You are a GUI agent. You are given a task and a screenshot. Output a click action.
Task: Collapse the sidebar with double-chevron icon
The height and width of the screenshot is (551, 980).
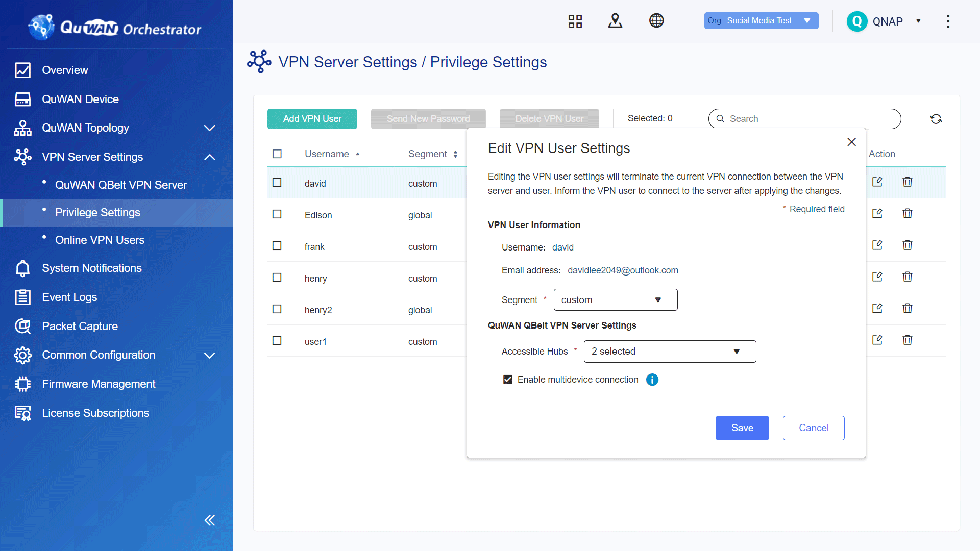(210, 520)
